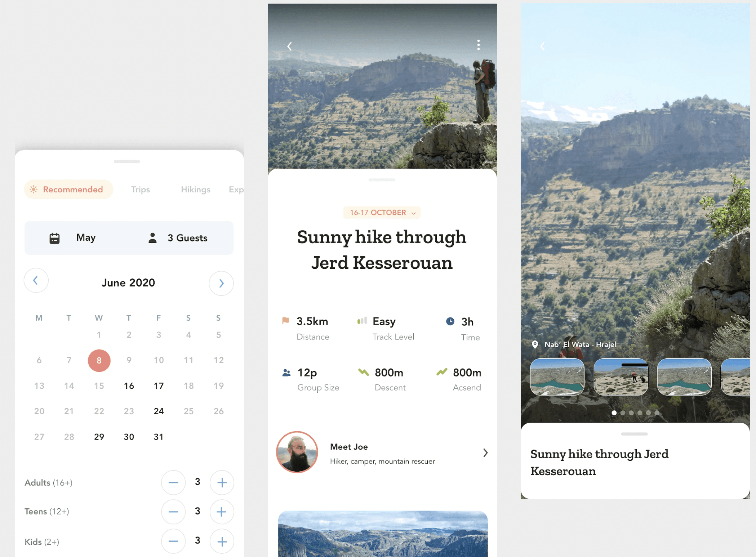The height and width of the screenshot is (557, 756).
Task: Go to previous month with left arrow
Action: pyautogui.click(x=36, y=281)
